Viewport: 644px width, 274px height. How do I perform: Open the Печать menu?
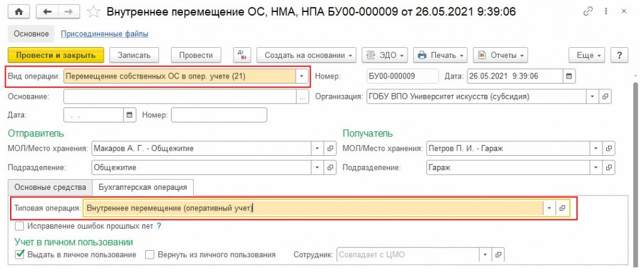coord(441,55)
